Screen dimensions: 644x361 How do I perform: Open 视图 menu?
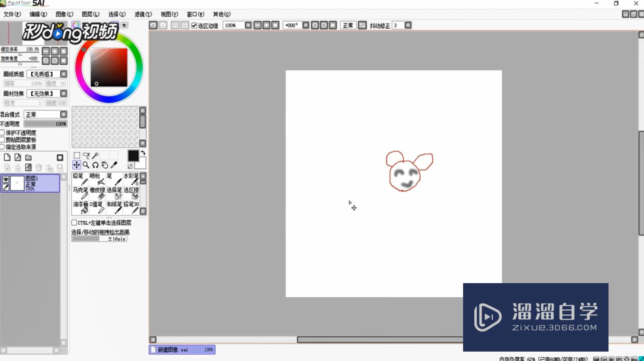tap(169, 14)
